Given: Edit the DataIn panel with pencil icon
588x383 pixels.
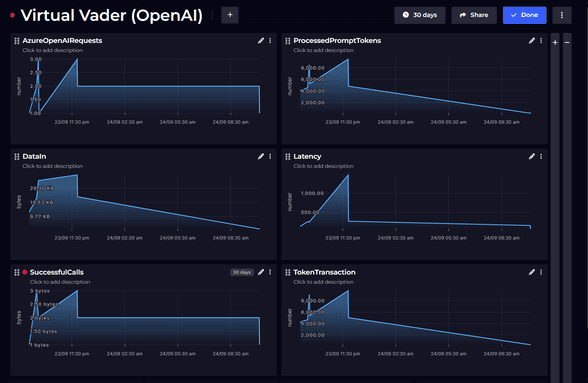Looking at the screenshot, I should 261,156.
